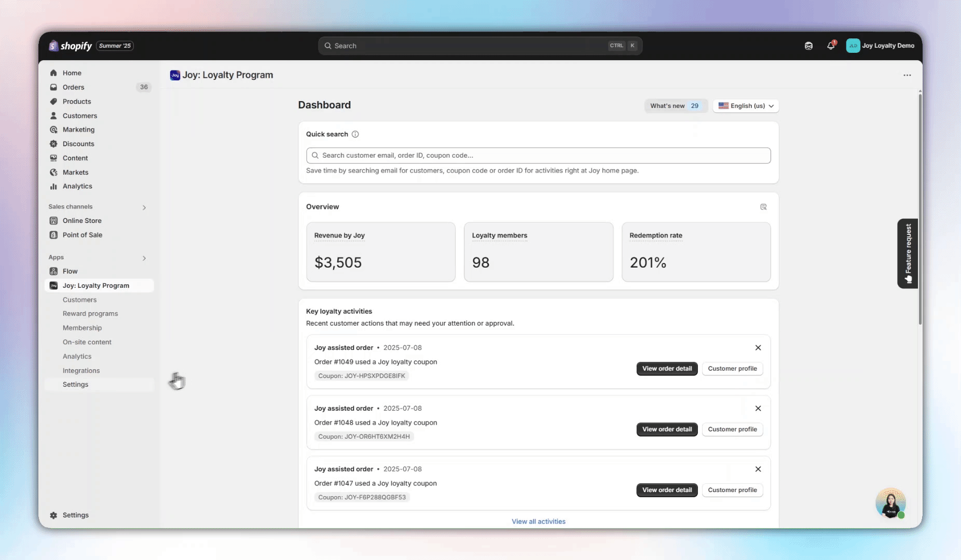This screenshot has height=560, width=961.
Task: Dismiss the Order #1047 activity card
Action: pos(758,469)
